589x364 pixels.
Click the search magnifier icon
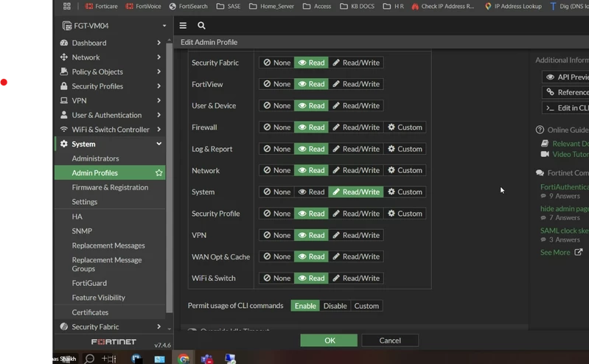[x=201, y=26]
